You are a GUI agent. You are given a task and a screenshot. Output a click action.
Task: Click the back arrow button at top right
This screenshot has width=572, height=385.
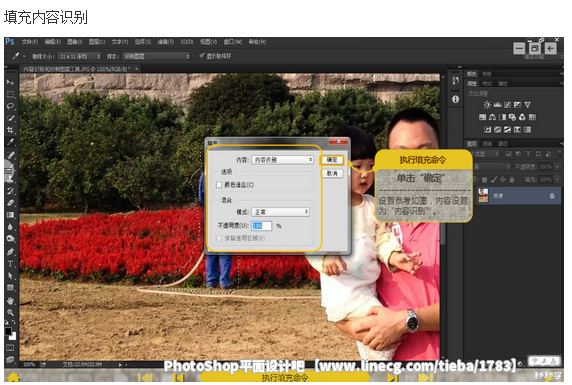[x=550, y=48]
